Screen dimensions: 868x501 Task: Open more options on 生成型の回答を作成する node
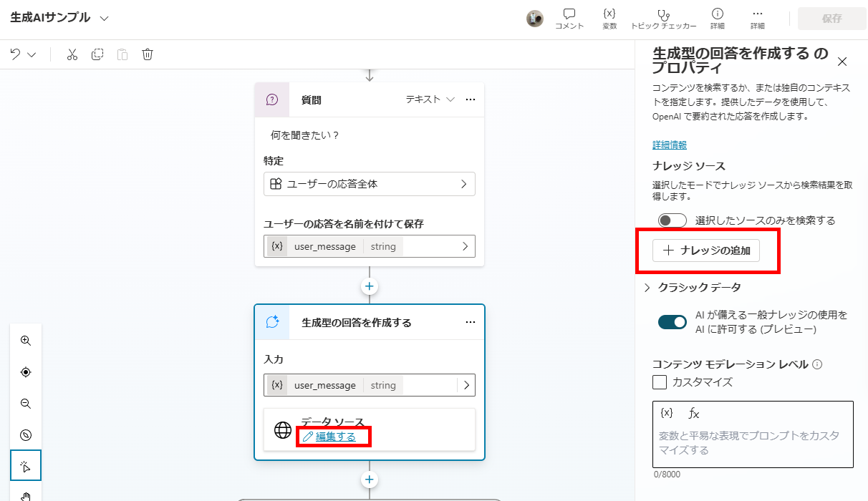click(x=471, y=322)
